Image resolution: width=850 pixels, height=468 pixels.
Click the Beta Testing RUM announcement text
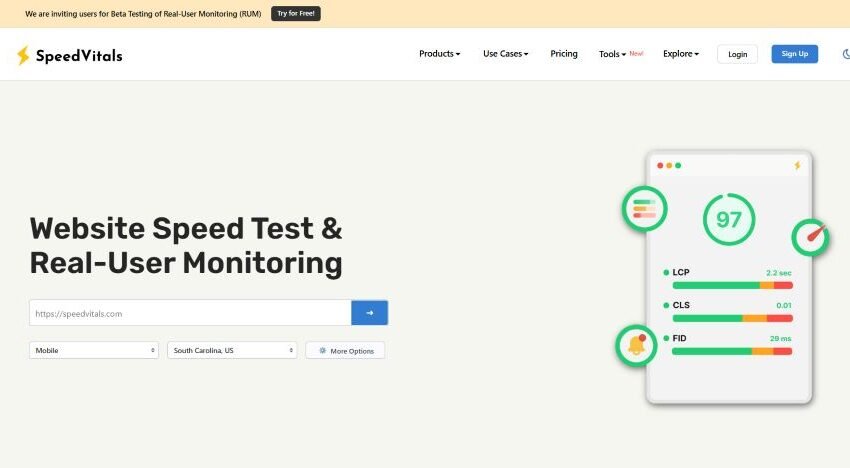143,14
